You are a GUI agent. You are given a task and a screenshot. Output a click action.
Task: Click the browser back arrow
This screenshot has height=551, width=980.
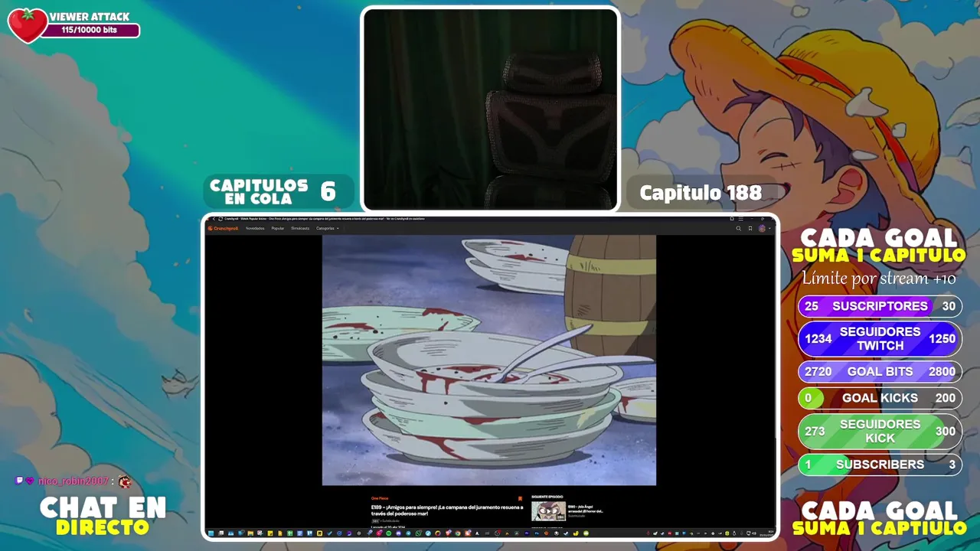(x=214, y=219)
